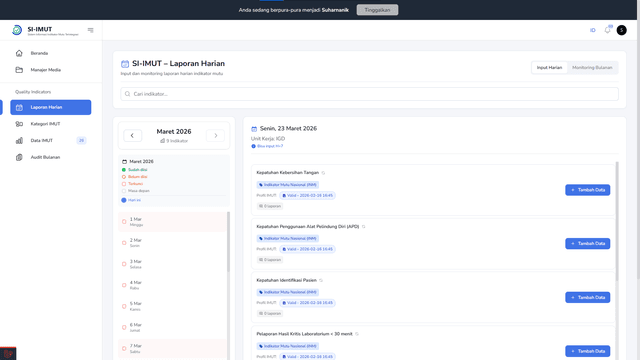The width and height of the screenshot is (640, 360).
Task: Click info icon beside Kepatuhan Penggunaan APD
Action: pyautogui.click(x=363, y=227)
